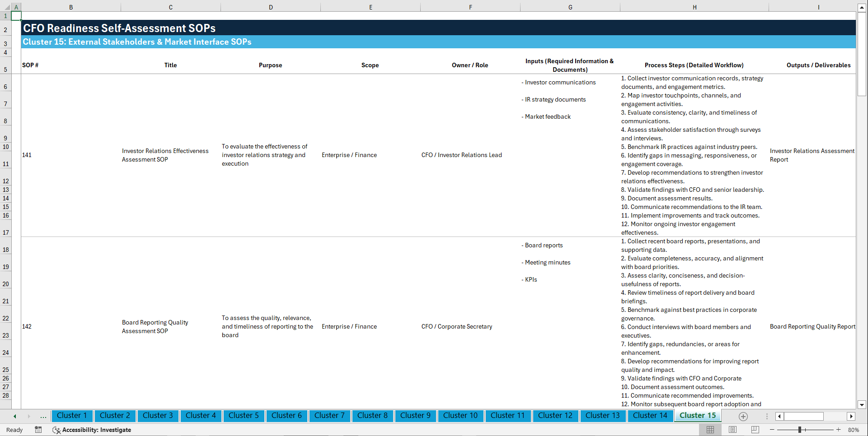
Task: Open the Cluster 1 sheet tab
Action: [72, 416]
